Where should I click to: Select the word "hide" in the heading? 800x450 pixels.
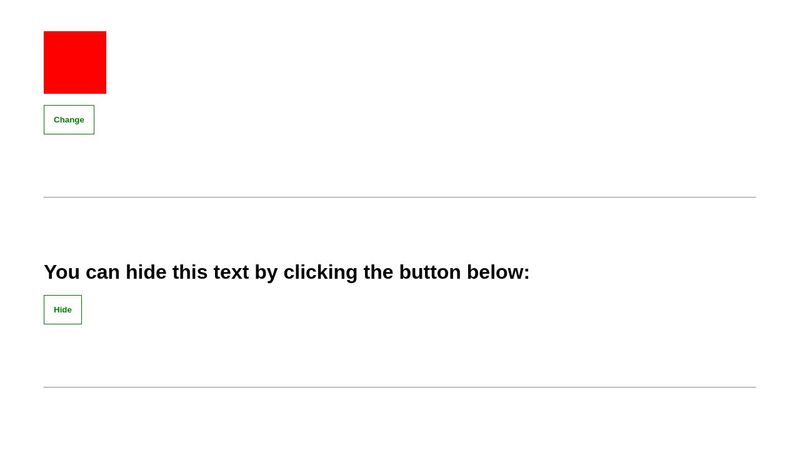coord(148,272)
